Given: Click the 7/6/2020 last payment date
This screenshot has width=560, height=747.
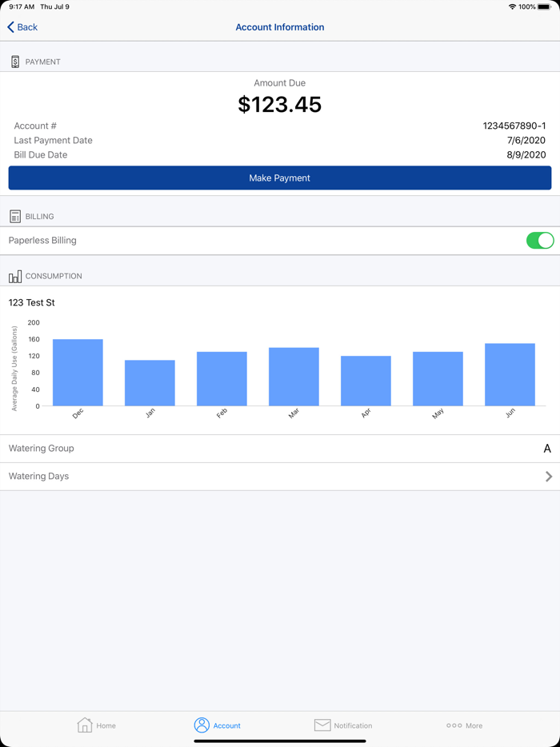Looking at the screenshot, I should 526,140.
